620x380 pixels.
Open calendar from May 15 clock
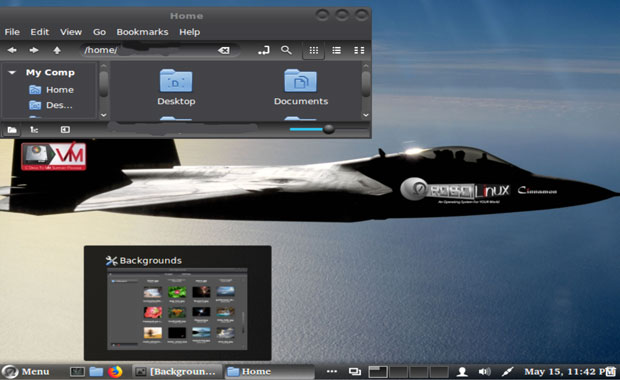pos(569,372)
